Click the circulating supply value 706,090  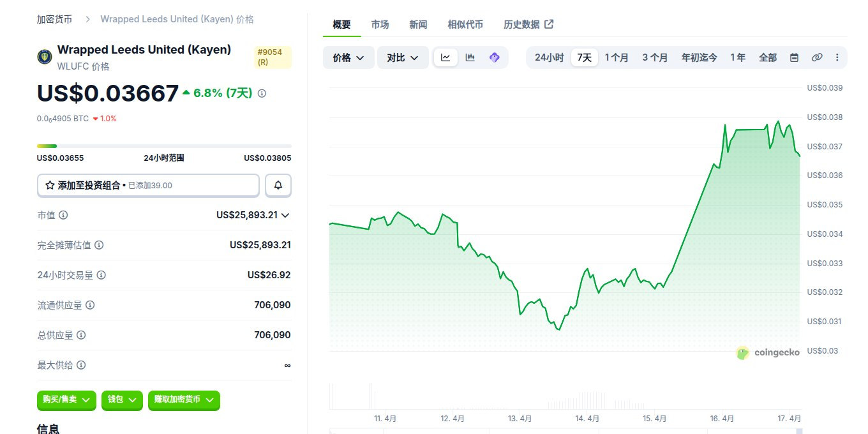click(273, 305)
